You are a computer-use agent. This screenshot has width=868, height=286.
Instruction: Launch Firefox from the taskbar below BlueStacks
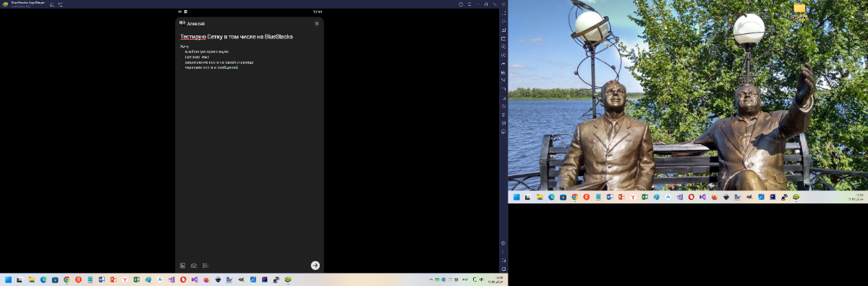(206, 279)
